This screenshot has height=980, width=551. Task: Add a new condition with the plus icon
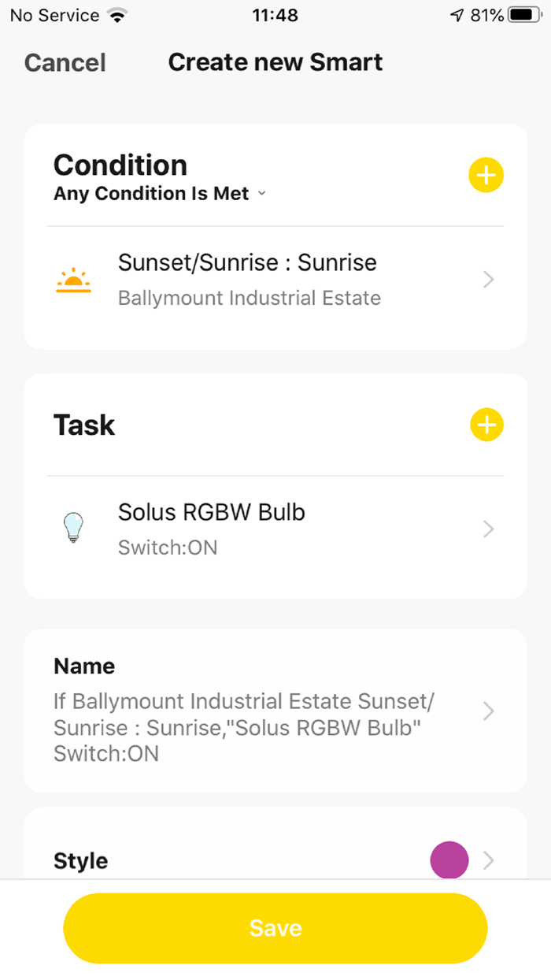486,175
